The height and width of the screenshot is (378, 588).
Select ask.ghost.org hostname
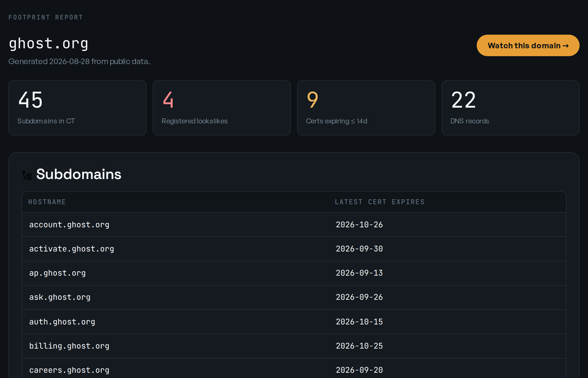[60, 297]
